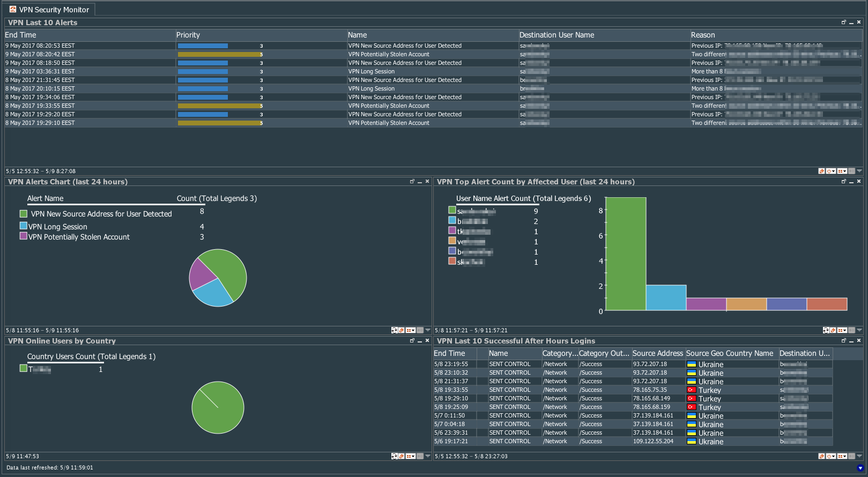Click the blue VPN Long Session legend swatch
Screen dimensions: 868x477
[x=24, y=226]
